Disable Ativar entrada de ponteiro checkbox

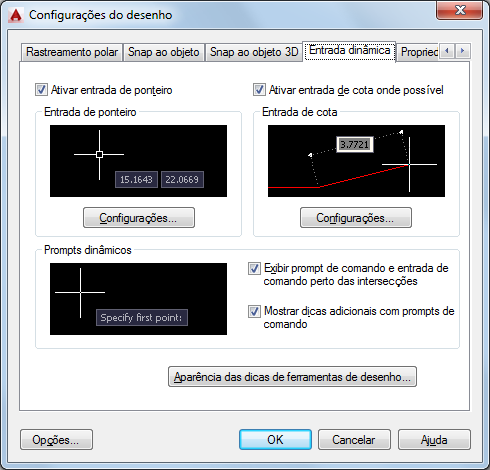pos(41,90)
